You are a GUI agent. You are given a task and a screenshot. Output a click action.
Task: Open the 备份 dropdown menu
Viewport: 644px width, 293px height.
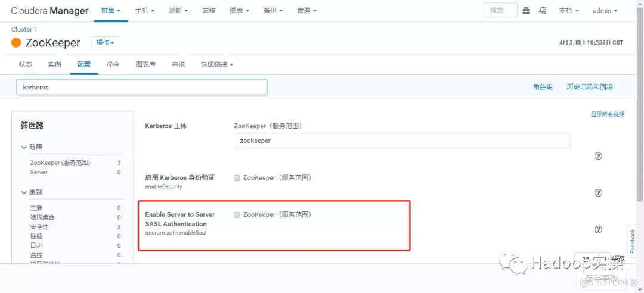click(x=273, y=11)
